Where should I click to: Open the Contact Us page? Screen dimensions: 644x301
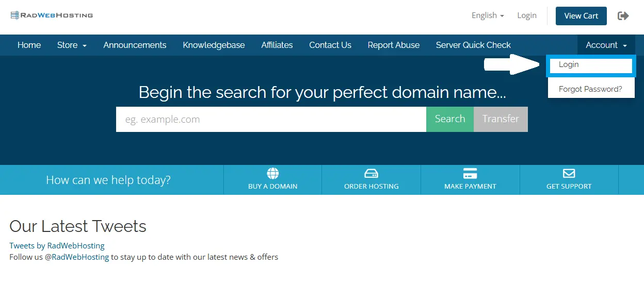pos(330,45)
